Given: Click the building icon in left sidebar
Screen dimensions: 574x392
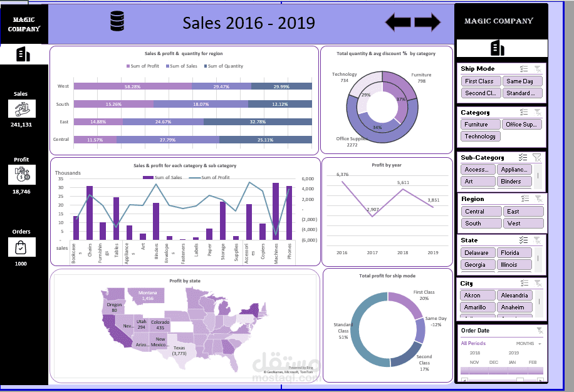Looking at the screenshot, I should coord(23,54).
